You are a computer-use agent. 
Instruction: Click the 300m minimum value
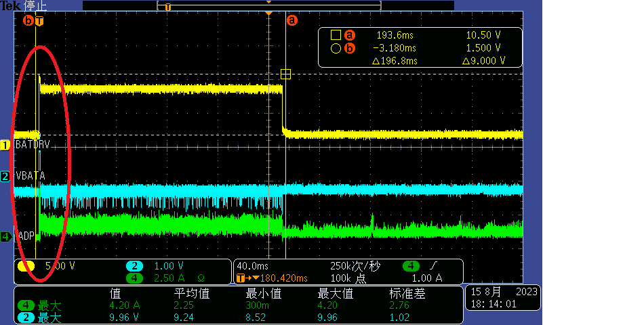point(257,305)
